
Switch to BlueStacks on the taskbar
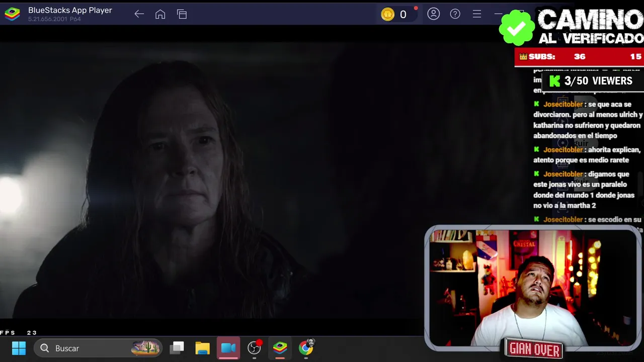coord(280,347)
